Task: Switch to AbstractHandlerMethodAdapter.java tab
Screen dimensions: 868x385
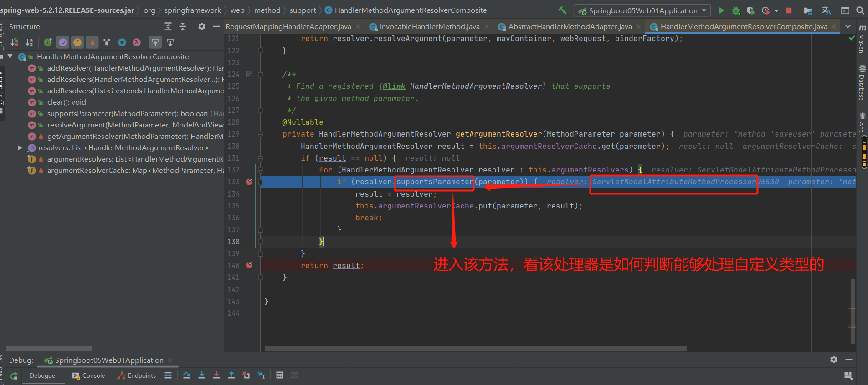Action: pos(570,26)
